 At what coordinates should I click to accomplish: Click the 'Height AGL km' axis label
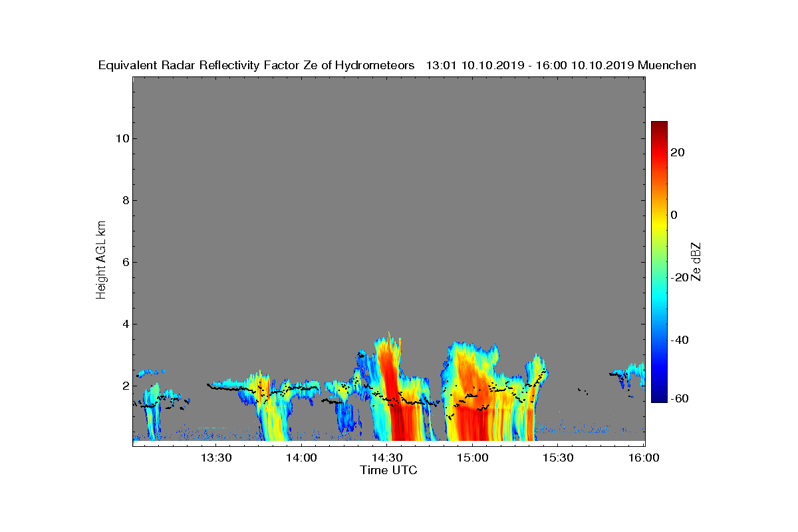101,261
